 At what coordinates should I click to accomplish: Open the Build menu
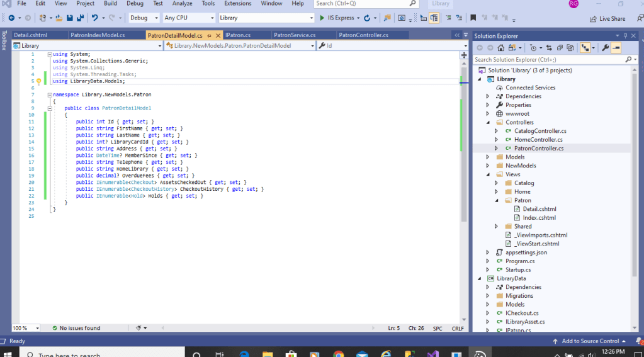(x=110, y=4)
